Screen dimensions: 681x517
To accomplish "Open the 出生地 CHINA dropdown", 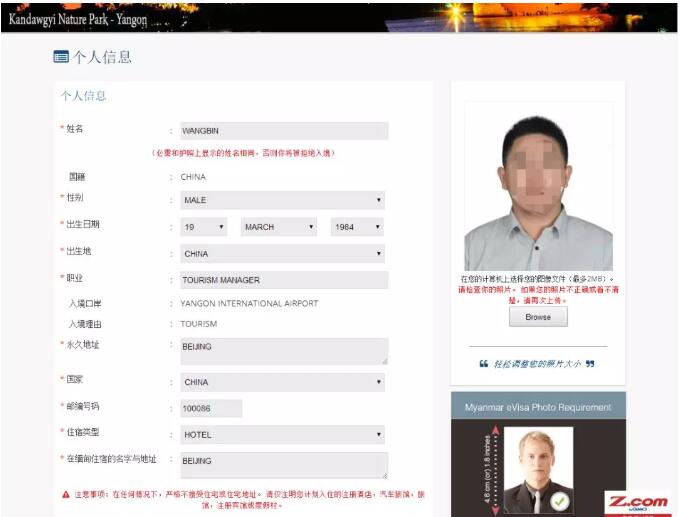I will (282, 254).
